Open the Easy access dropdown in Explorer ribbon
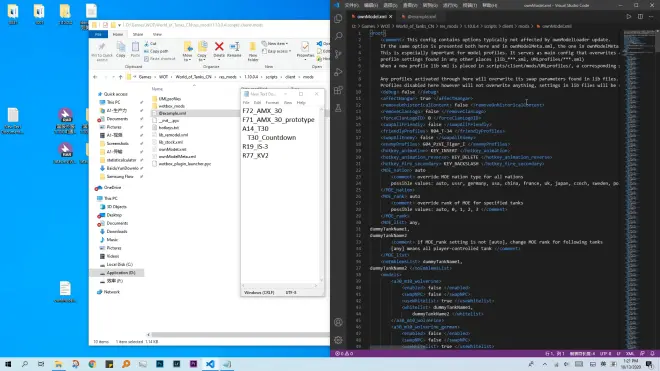 [x=277, y=51]
